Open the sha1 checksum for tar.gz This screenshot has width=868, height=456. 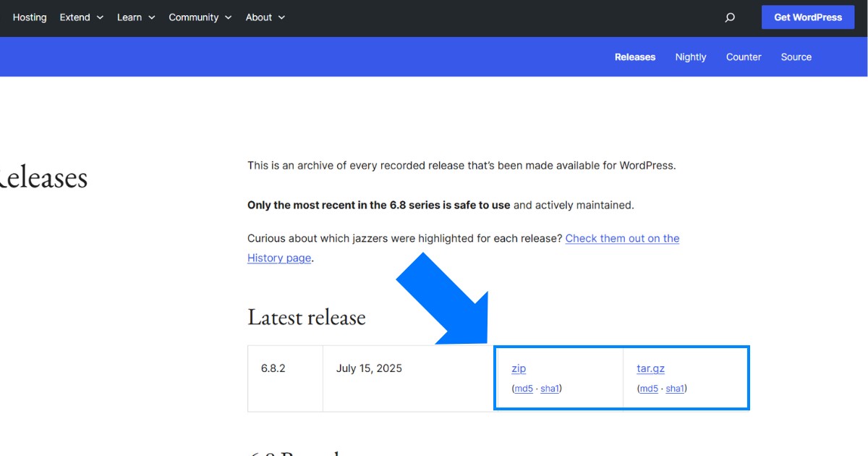click(674, 388)
